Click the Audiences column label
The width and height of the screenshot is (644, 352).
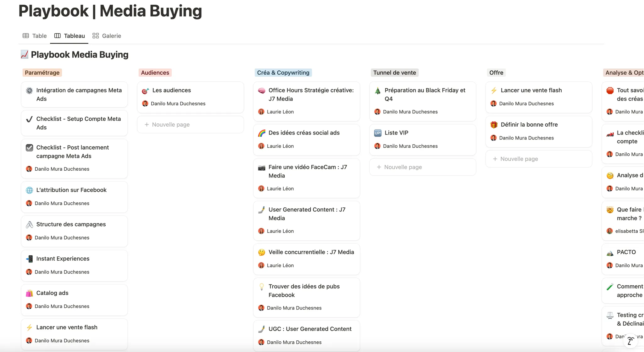tap(155, 73)
